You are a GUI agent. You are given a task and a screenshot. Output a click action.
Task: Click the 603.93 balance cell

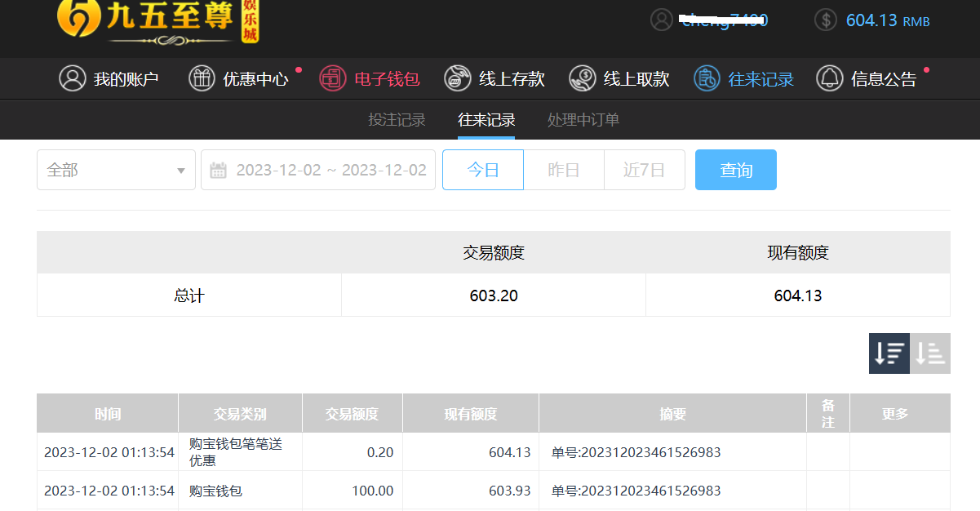tap(510, 491)
